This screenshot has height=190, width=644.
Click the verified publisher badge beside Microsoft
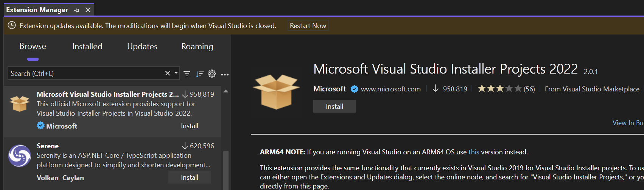(354, 89)
